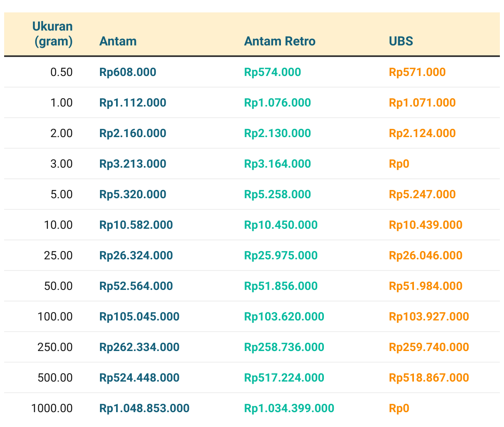504x427 pixels.
Task: Click Antam price Rp3.213.000
Action: 133,164
